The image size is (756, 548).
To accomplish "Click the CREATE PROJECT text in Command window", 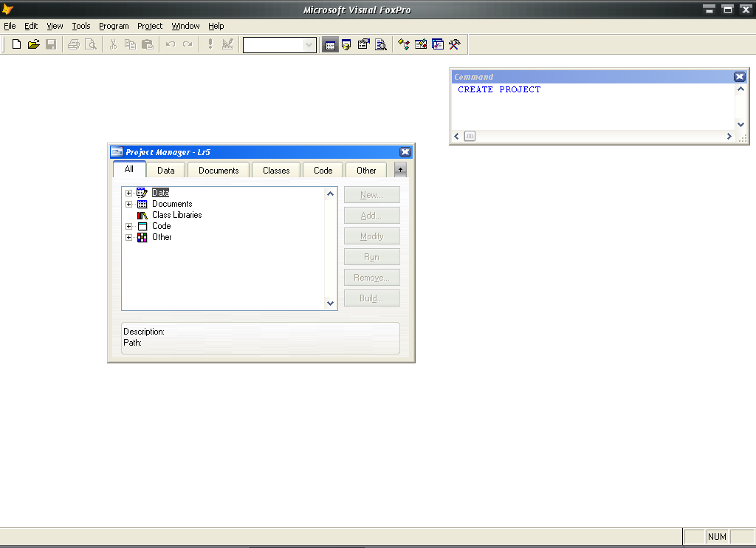I will 499,89.
